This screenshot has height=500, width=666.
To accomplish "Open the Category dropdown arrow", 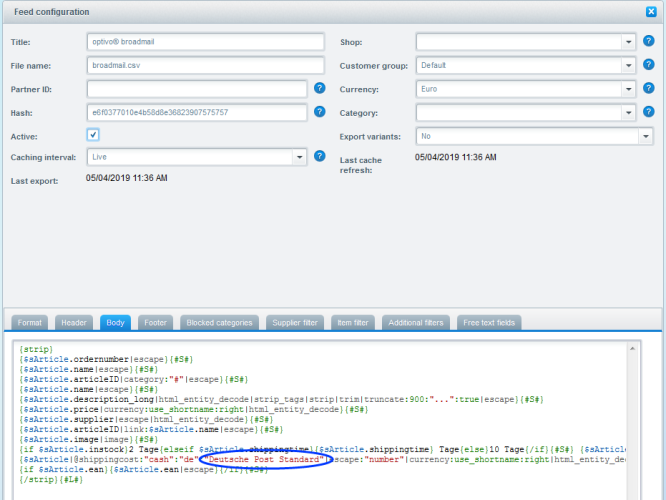I will coord(628,113).
